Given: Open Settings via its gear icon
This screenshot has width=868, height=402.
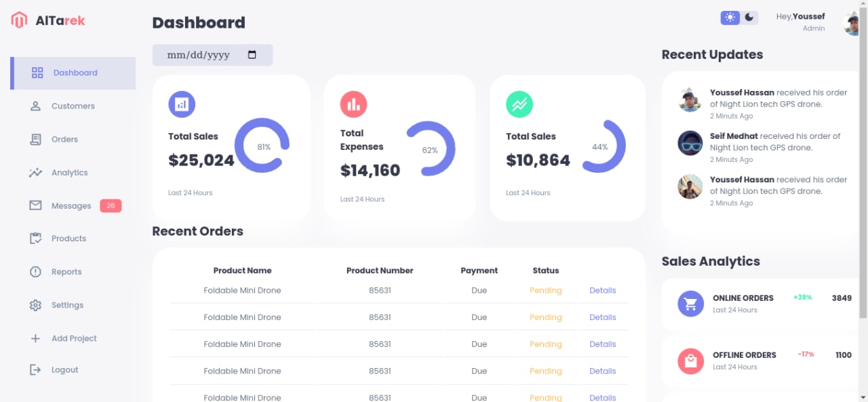Looking at the screenshot, I should tap(35, 305).
